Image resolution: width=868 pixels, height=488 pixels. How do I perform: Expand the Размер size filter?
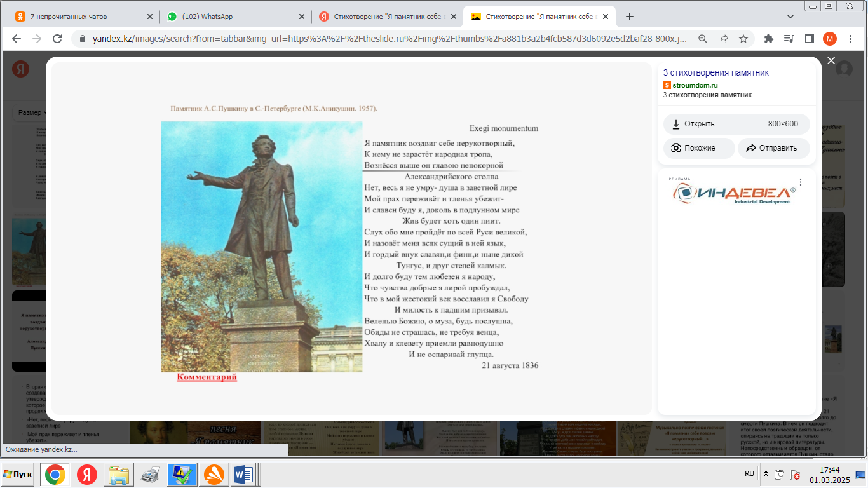coord(33,112)
